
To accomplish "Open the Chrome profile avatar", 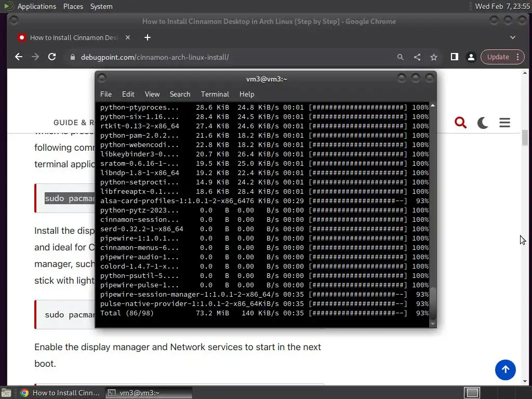I will (x=471, y=57).
